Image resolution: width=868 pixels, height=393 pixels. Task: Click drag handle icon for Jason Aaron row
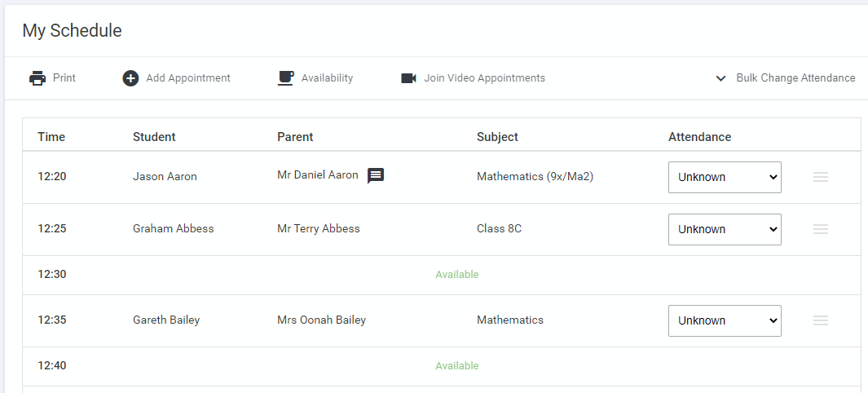pyautogui.click(x=821, y=177)
